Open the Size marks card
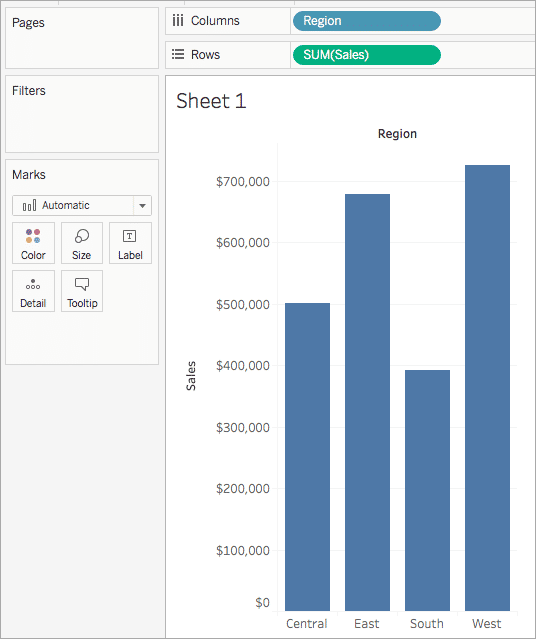 [82, 243]
